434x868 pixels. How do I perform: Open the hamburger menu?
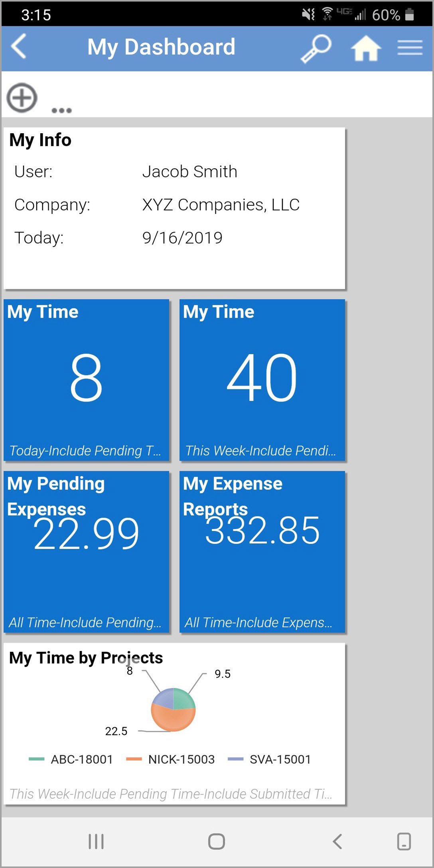(410, 47)
